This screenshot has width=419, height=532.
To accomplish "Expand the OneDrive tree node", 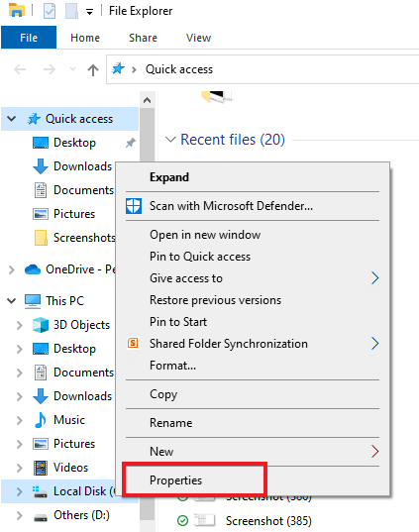I will [12, 269].
